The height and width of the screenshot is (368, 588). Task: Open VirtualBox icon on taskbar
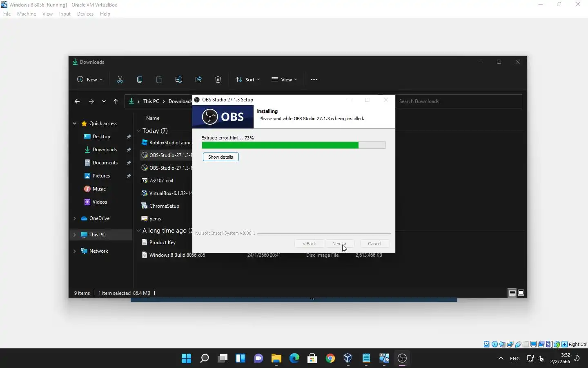coord(348,359)
